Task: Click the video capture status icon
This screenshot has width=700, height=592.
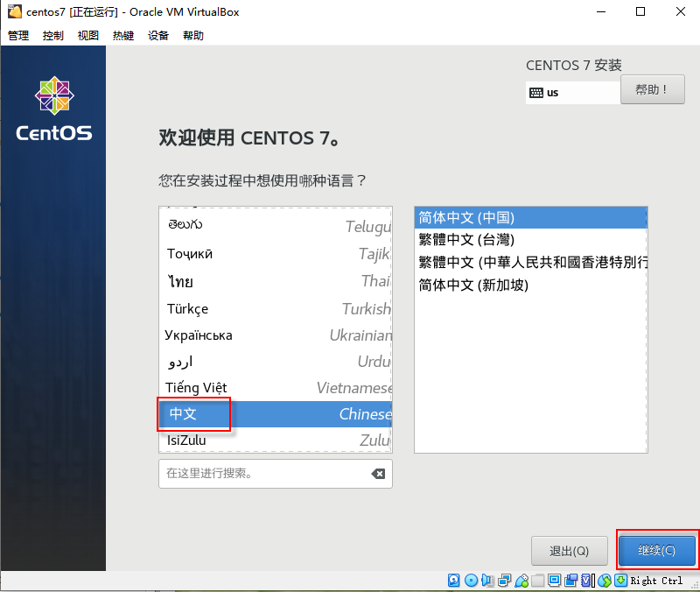Action: 571,581
